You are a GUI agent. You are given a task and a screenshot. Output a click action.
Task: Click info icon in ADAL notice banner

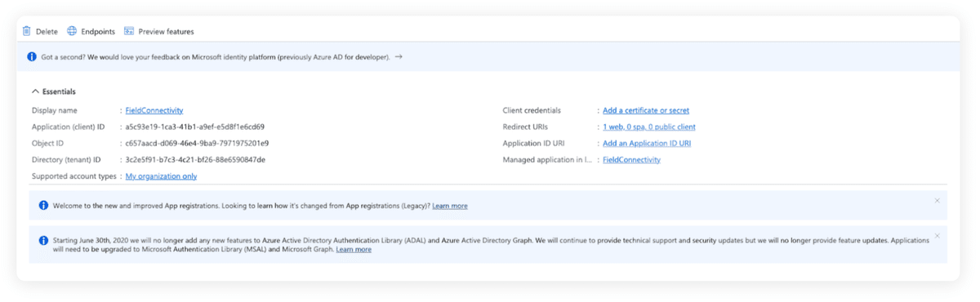click(x=43, y=241)
